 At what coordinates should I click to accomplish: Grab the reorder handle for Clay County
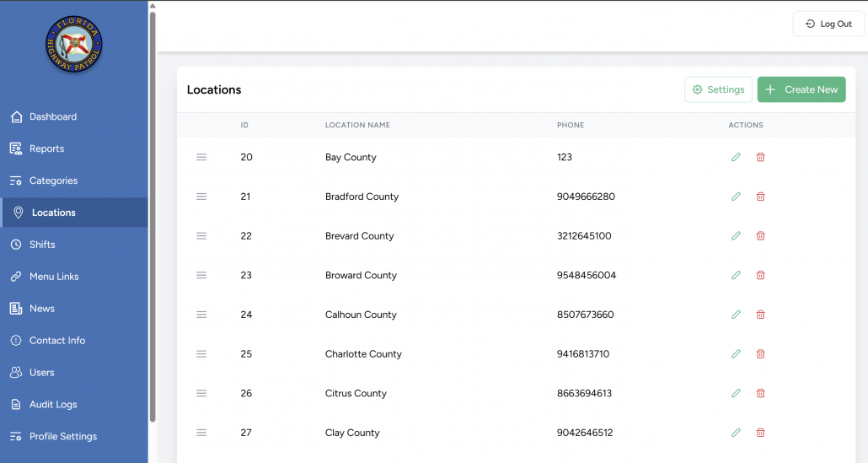coord(201,433)
